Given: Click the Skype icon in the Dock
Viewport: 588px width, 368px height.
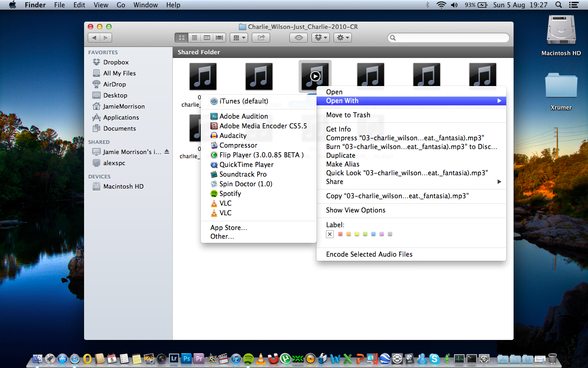Looking at the screenshot, I should click(434, 358).
